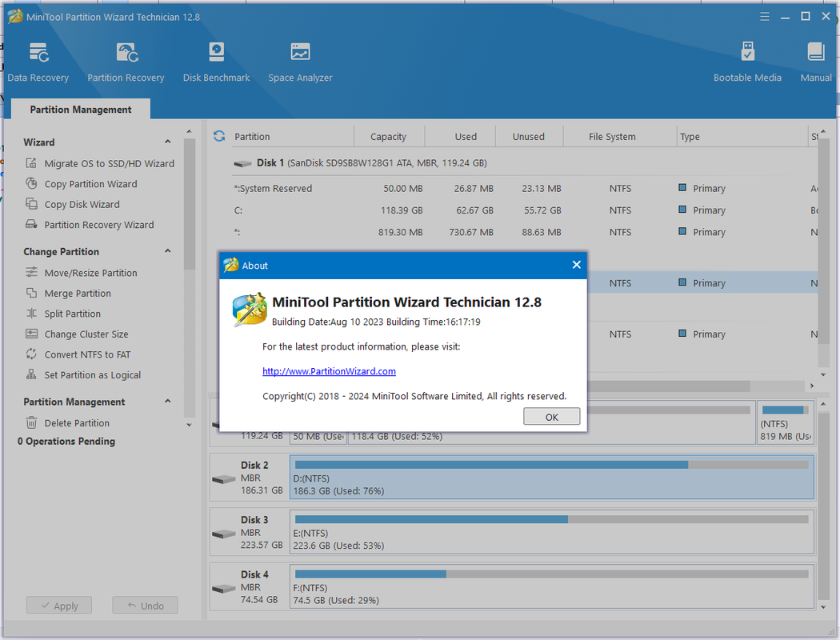
Task: Select Convert NTFS to FAT
Action: coord(78,354)
